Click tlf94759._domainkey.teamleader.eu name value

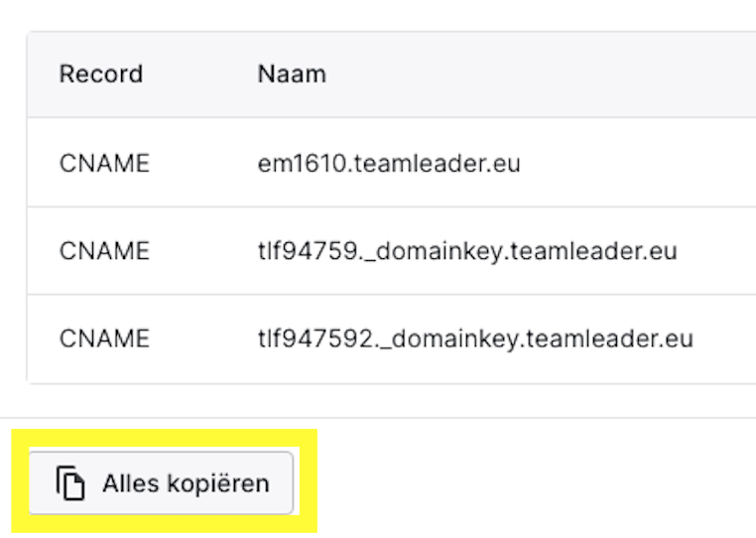(x=467, y=251)
